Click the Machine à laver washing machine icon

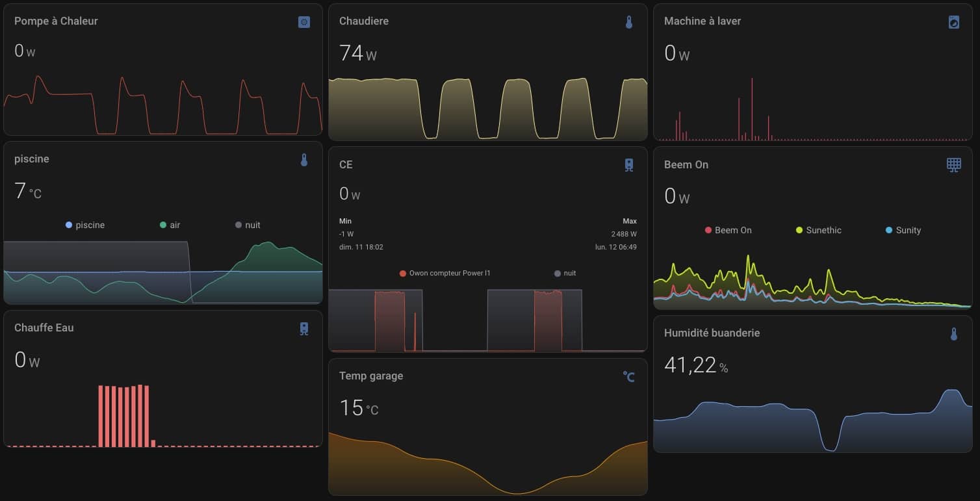coord(954,22)
